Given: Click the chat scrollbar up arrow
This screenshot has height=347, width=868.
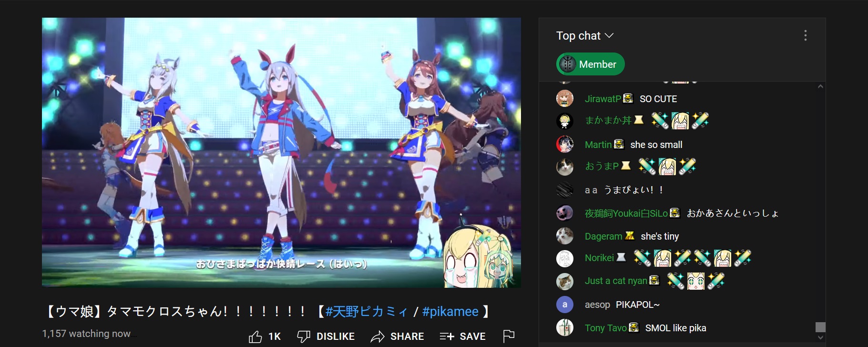Looking at the screenshot, I should (x=820, y=86).
